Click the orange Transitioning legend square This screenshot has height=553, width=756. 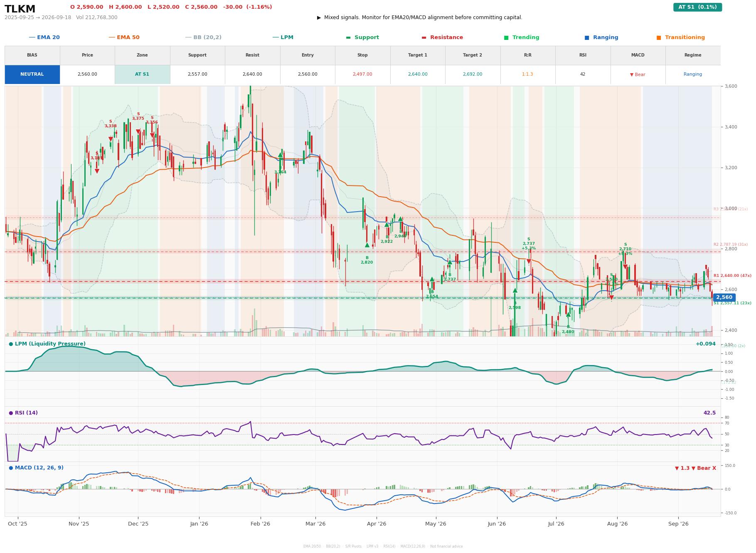tap(659, 37)
